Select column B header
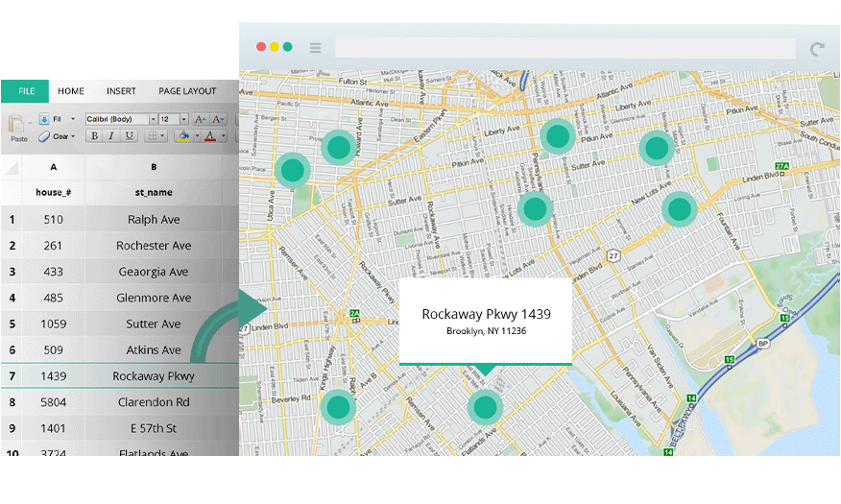The width and height of the screenshot is (841, 504). point(154,167)
